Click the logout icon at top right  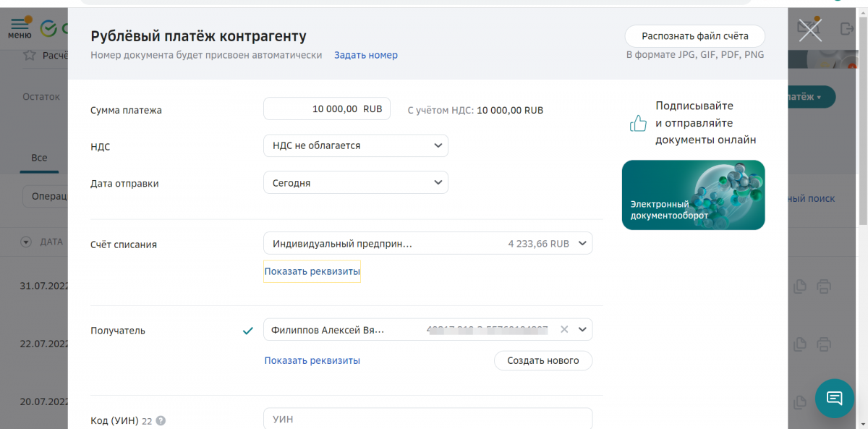click(847, 29)
